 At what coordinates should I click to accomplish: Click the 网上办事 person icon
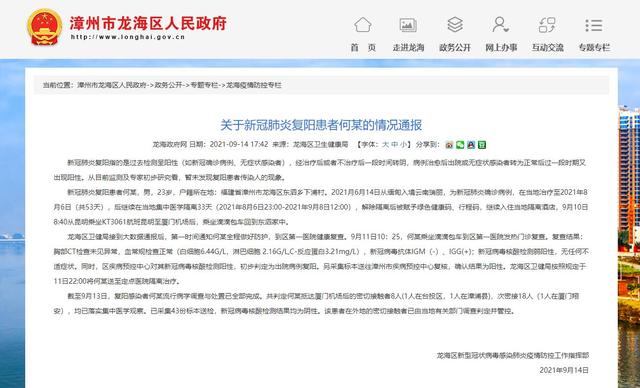coord(500,25)
